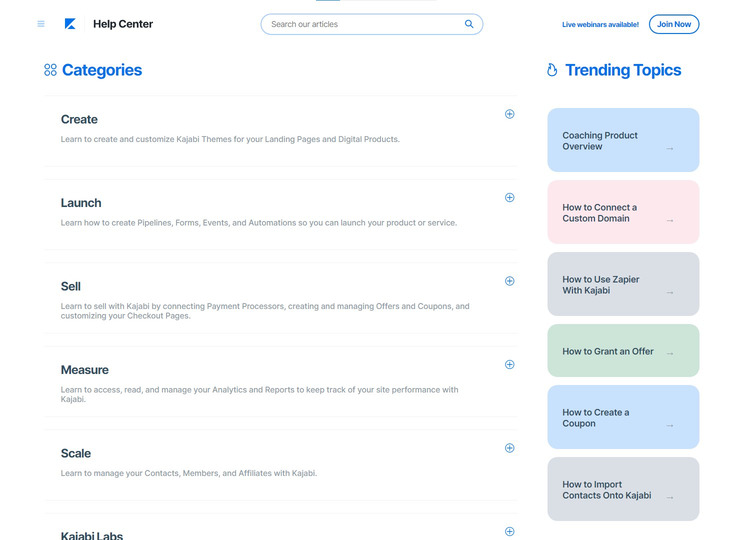Select the Scale category heading
This screenshot has width=755, height=540.
76,453
